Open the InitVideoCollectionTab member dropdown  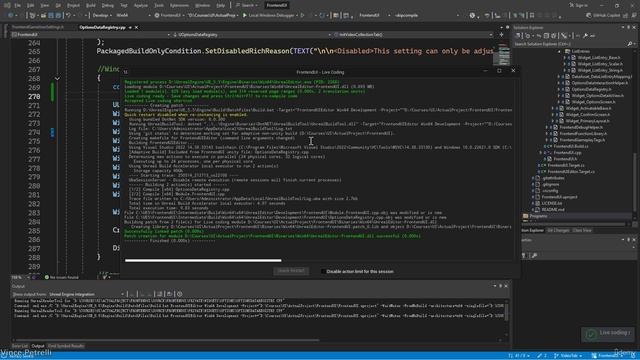(x=413, y=35)
